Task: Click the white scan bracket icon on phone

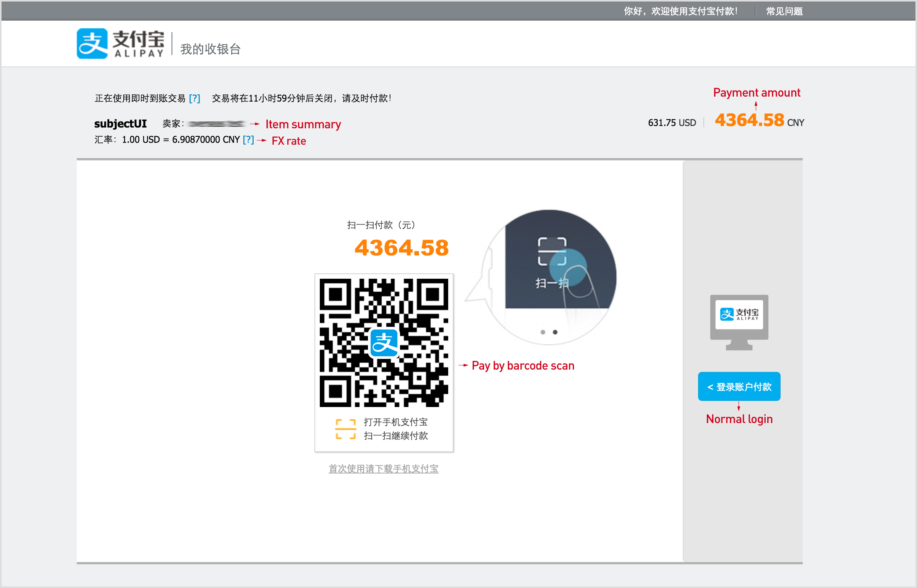Action: click(x=552, y=251)
